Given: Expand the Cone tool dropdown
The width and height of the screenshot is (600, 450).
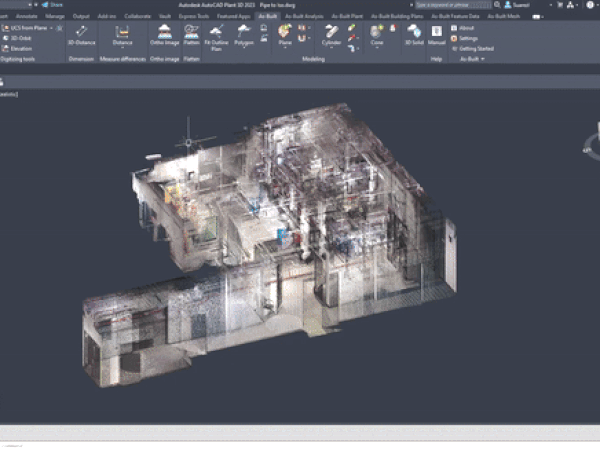Looking at the screenshot, I should point(377,48).
